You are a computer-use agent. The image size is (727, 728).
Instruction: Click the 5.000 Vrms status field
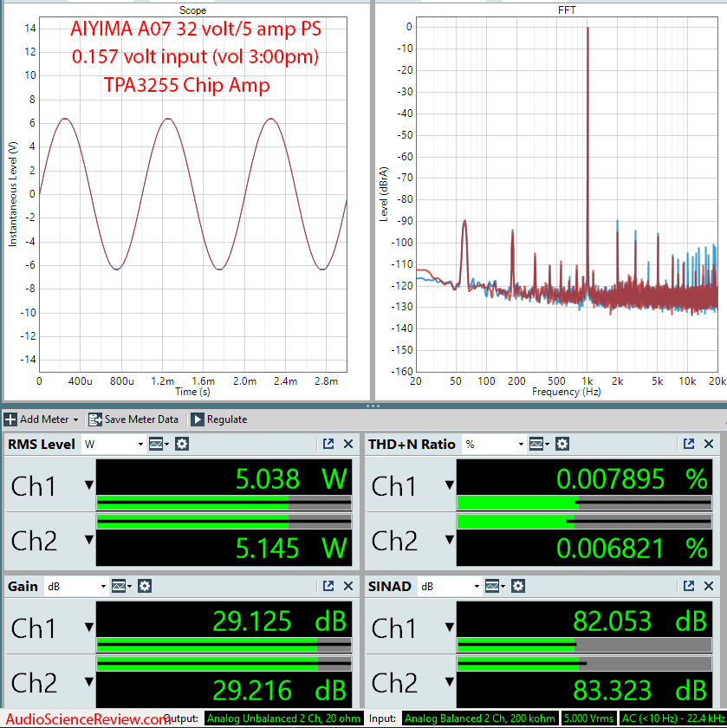pyautogui.click(x=588, y=718)
